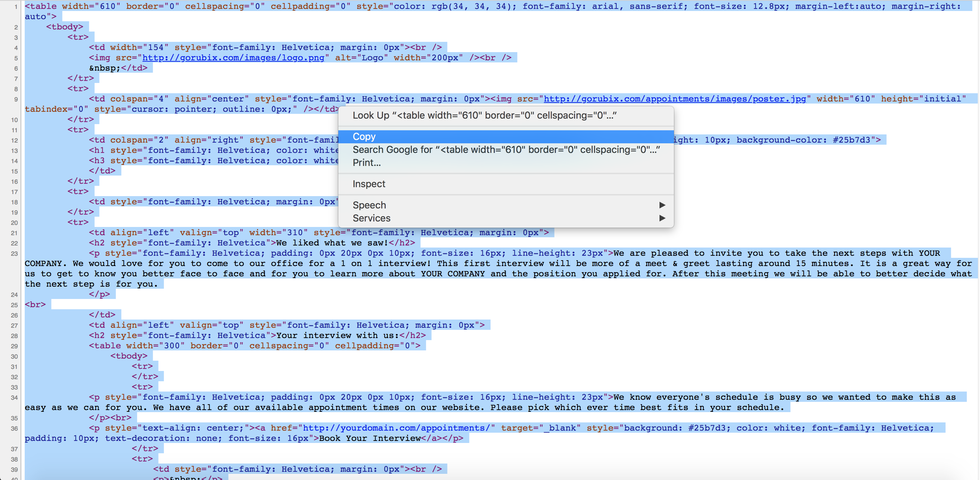980x480 pixels.
Task: Click the 'colspan="4"' attribute on line 9
Action: click(139, 99)
